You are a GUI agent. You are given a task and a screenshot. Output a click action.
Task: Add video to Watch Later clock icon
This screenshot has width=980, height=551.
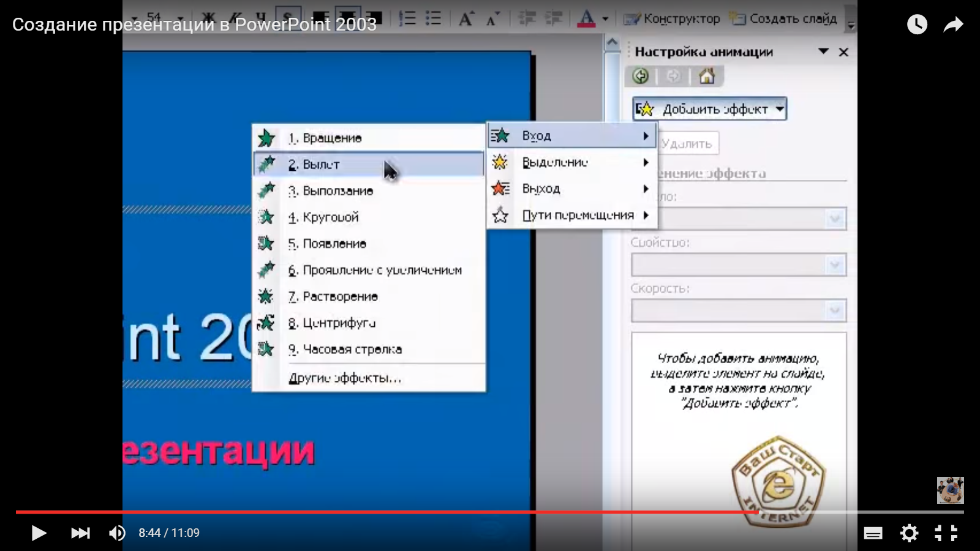tap(917, 24)
